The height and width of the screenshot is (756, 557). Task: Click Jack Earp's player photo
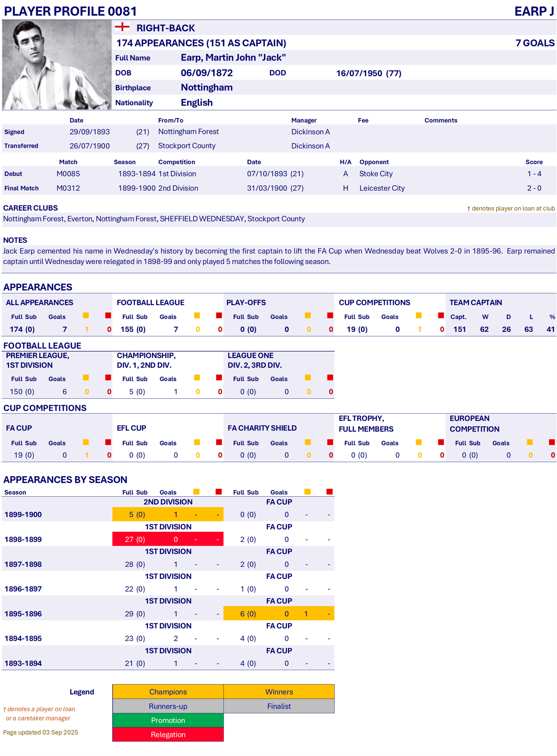point(56,65)
